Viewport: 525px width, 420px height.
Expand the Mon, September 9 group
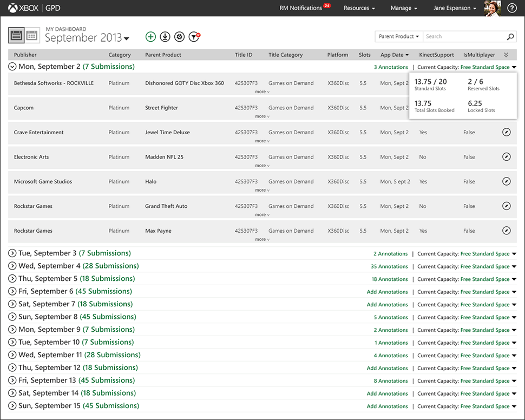click(12, 330)
